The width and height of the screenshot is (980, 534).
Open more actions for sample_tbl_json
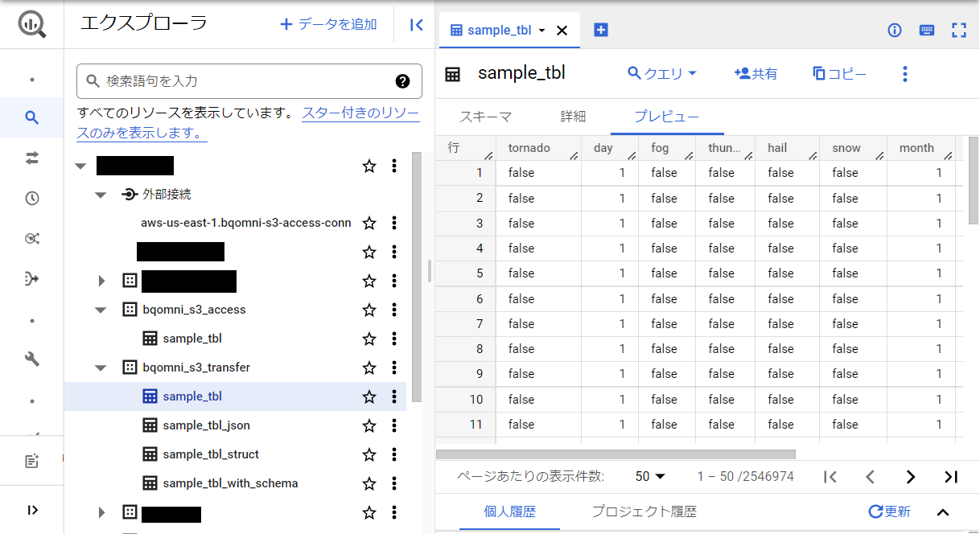(x=394, y=425)
